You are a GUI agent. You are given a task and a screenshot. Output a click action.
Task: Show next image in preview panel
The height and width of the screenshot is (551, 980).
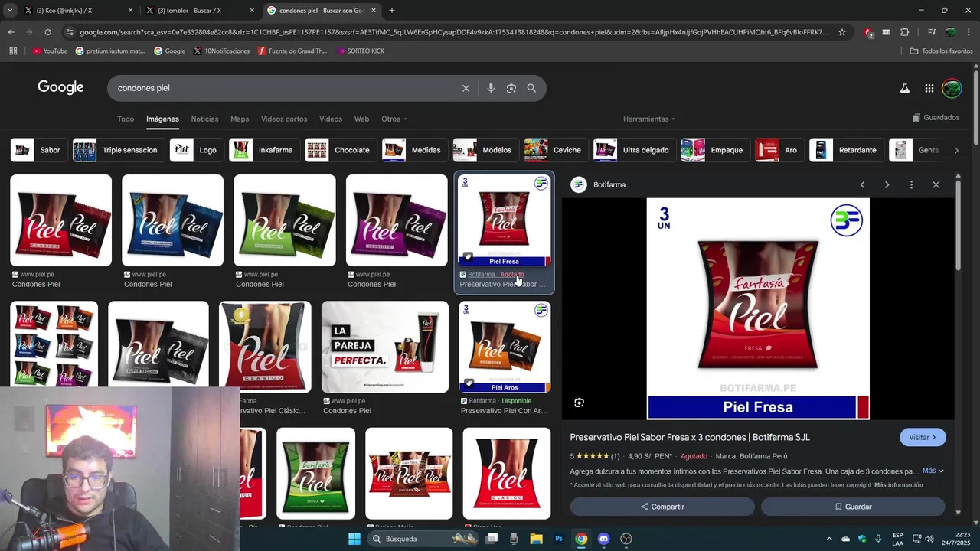(x=887, y=184)
